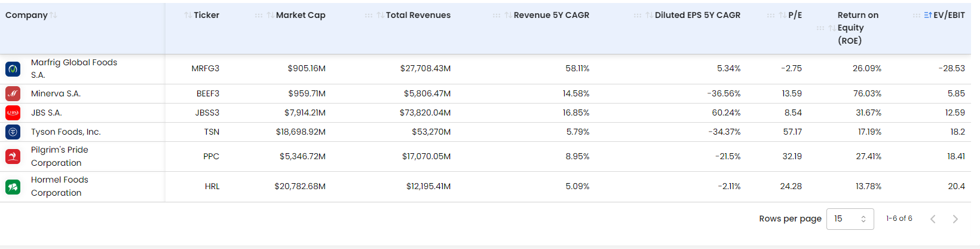Select ticker BEEF3 cell

(208, 93)
